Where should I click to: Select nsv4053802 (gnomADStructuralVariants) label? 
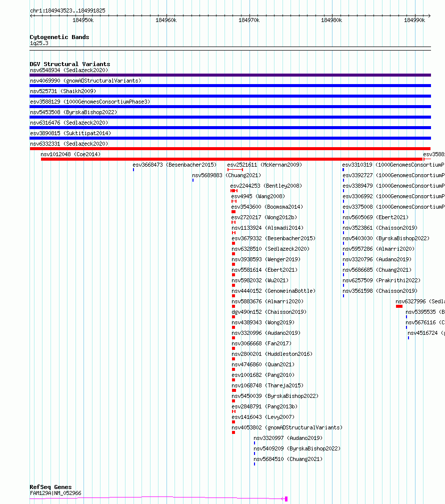(x=287, y=427)
